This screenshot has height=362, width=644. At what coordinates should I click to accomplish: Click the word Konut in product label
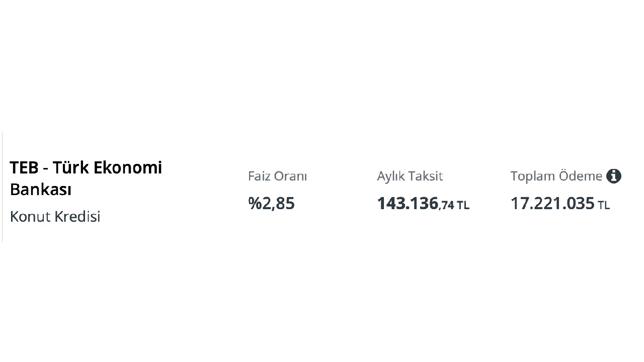(x=30, y=217)
